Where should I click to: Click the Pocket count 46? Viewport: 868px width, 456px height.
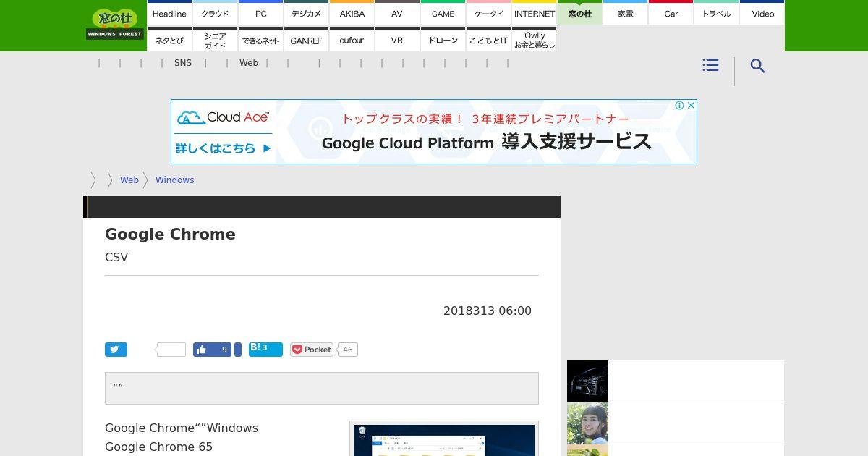pos(347,350)
